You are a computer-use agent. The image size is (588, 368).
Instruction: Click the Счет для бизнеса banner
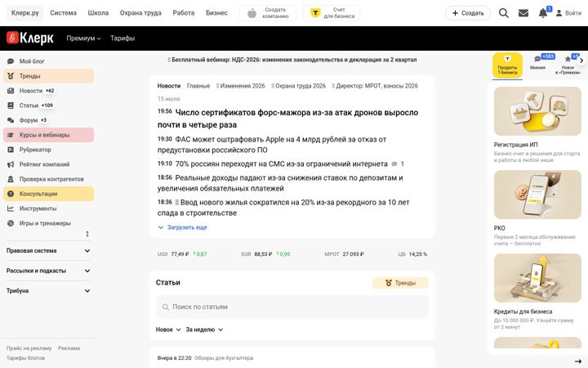[x=332, y=13]
